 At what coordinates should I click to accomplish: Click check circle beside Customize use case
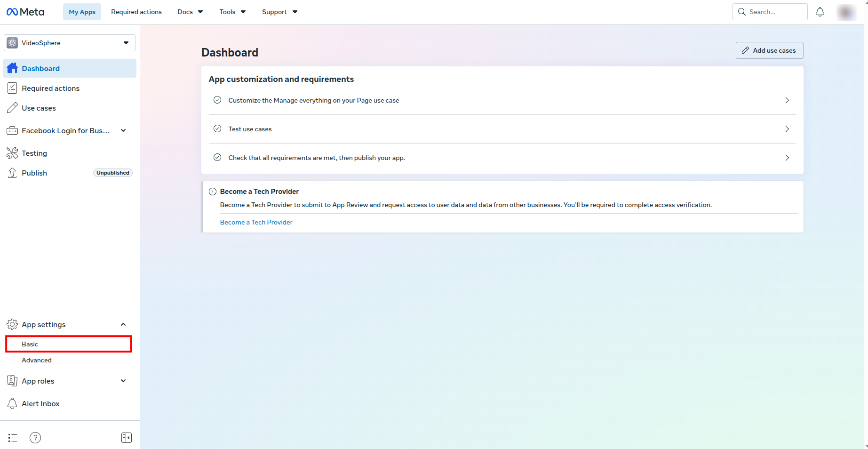coord(217,100)
